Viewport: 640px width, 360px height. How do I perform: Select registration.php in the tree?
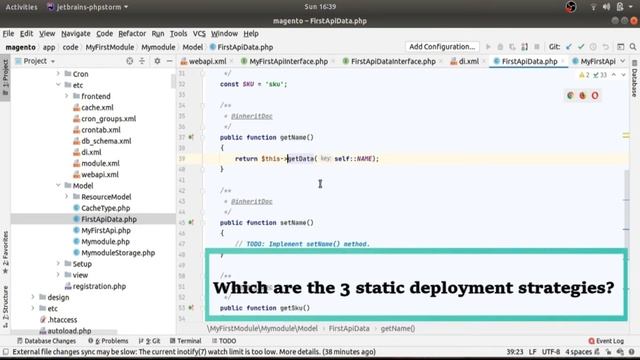point(95,286)
